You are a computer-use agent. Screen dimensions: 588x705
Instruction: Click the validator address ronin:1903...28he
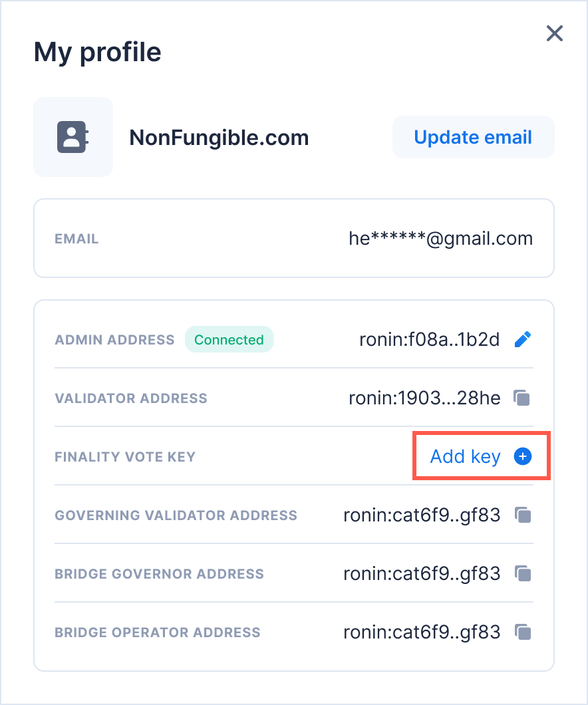click(424, 398)
